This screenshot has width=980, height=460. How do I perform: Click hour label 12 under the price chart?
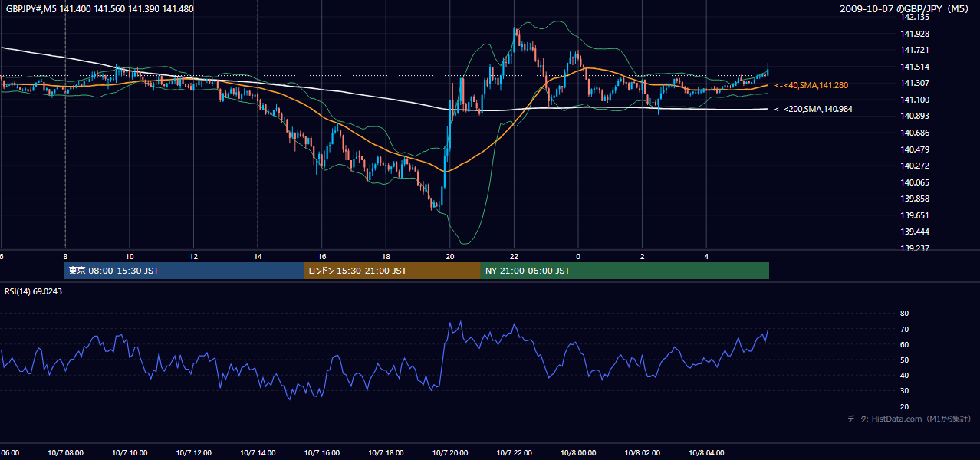[x=193, y=256]
